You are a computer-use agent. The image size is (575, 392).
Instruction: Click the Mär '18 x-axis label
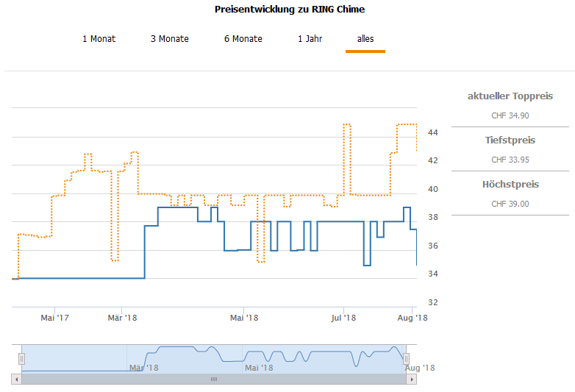pyautogui.click(x=122, y=318)
